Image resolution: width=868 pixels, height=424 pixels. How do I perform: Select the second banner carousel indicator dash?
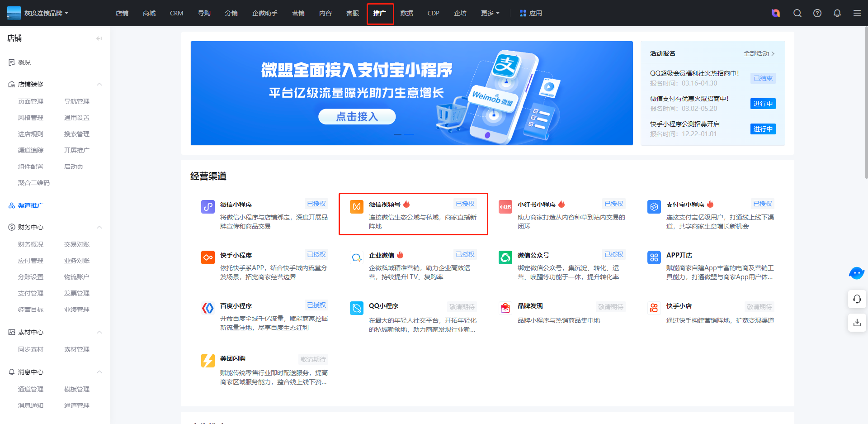click(409, 134)
